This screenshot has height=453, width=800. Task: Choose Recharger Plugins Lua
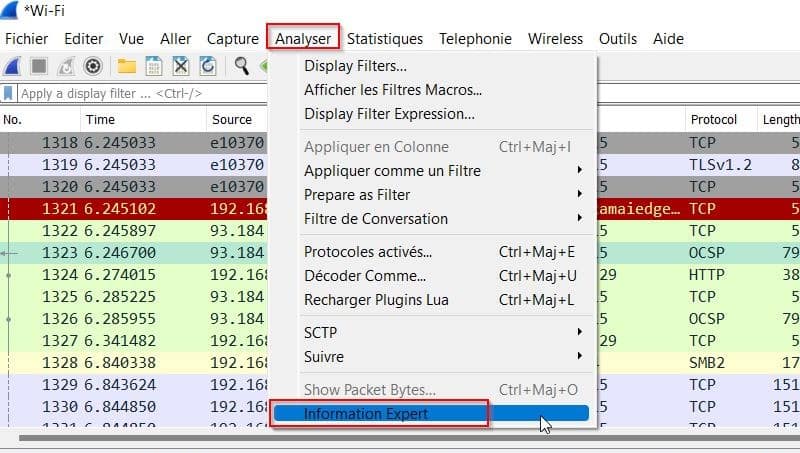pos(434,300)
